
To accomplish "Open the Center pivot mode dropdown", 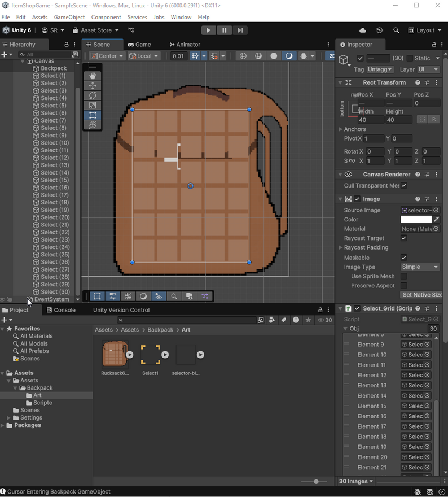I will tap(107, 56).
